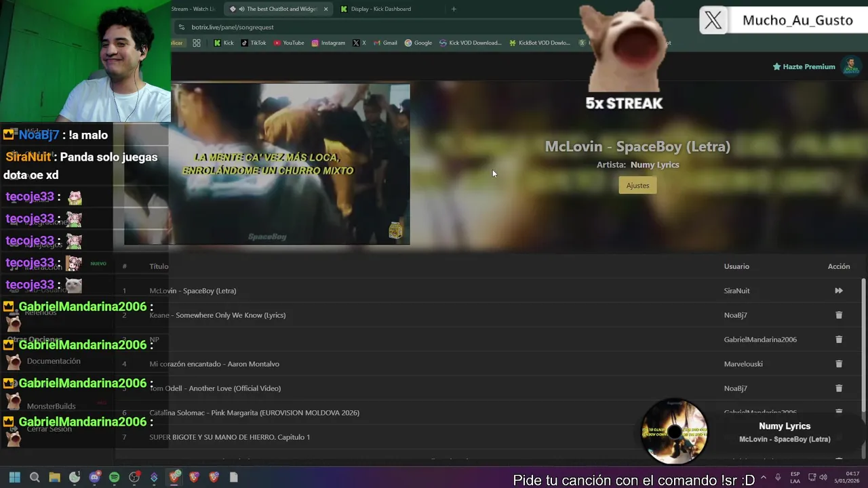Open Windows taskbar search
The image size is (868, 488).
coord(35,477)
